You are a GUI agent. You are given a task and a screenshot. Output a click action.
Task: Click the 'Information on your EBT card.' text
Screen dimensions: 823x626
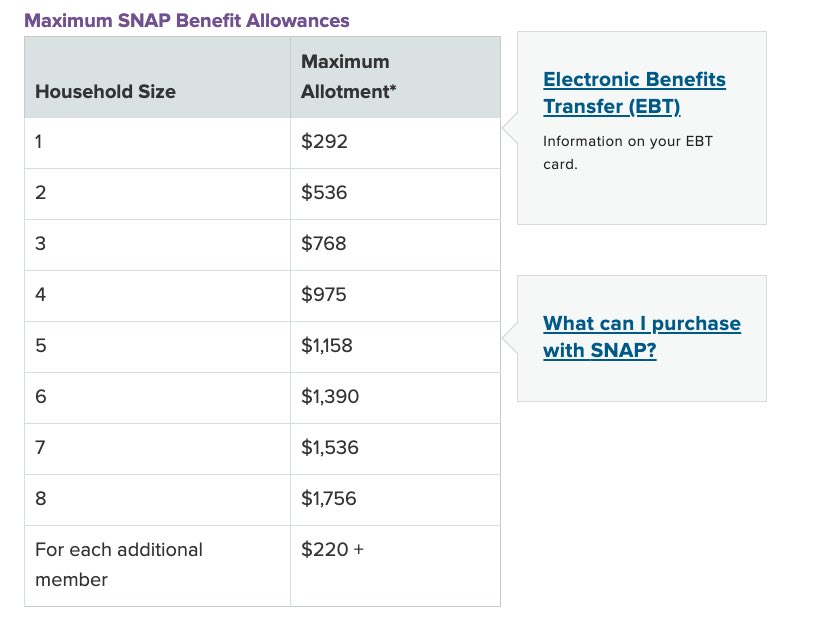tap(627, 152)
